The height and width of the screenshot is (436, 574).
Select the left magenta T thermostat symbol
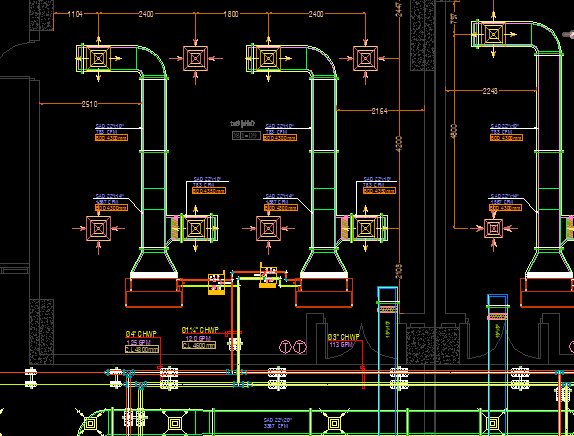click(285, 347)
